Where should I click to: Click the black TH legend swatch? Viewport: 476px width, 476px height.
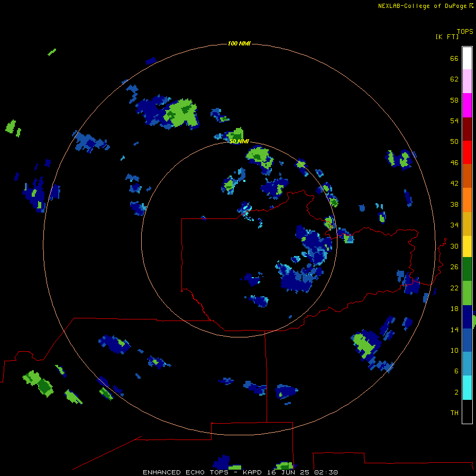pos(467,411)
